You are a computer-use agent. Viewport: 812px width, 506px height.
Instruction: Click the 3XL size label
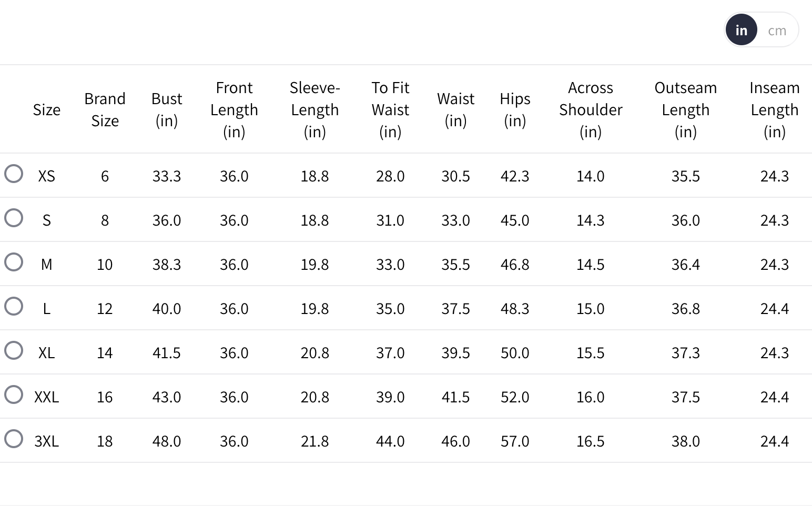pos(46,441)
